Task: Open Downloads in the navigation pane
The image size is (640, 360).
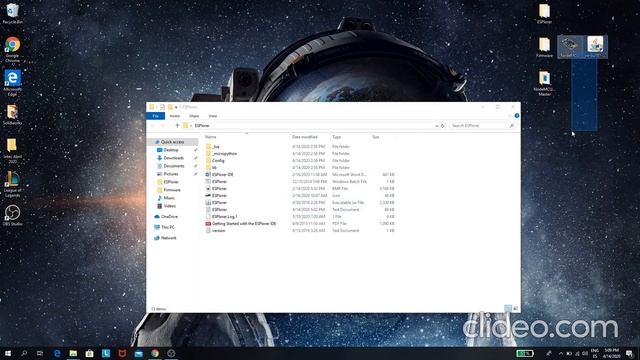Action: 173,158
